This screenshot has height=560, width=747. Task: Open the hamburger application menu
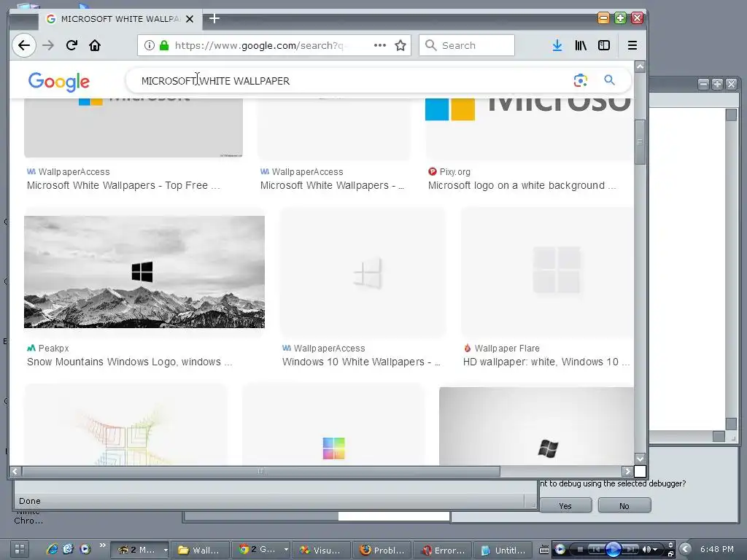(632, 45)
